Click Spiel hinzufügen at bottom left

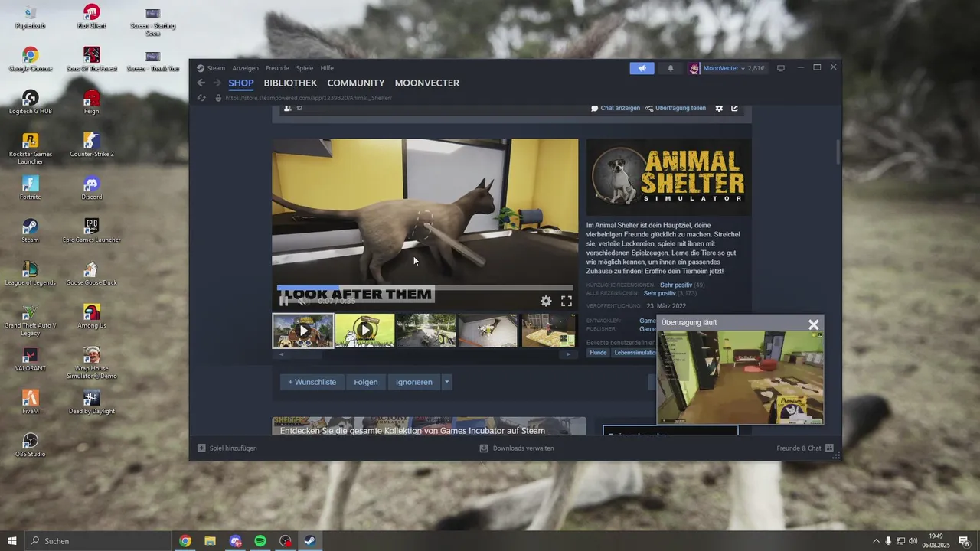coord(227,448)
